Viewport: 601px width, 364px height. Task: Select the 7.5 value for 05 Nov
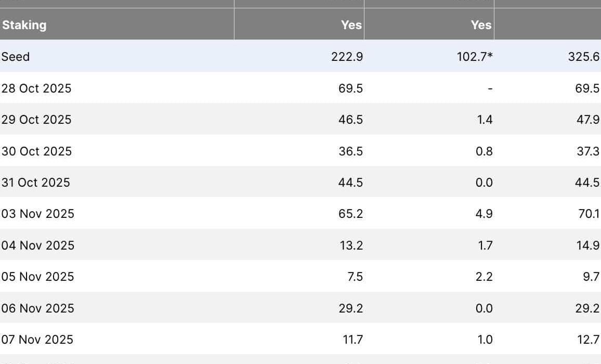pos(355,277)
